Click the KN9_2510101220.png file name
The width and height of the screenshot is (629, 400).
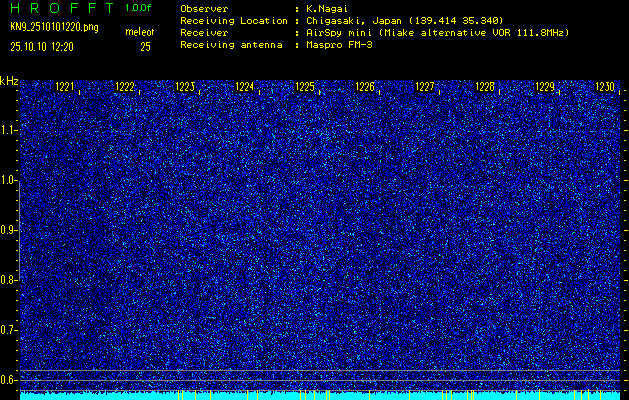tap(52, 27)
